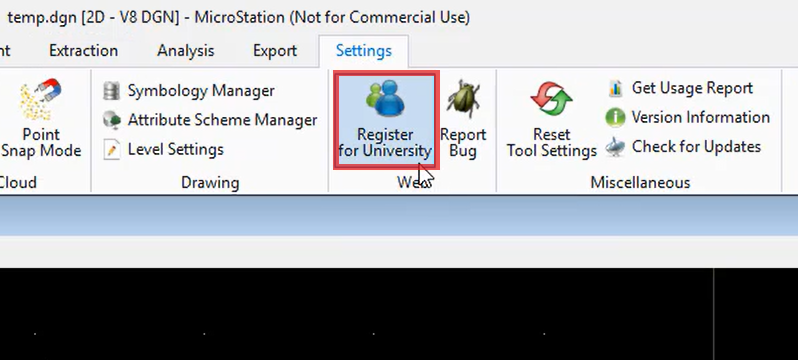Click the Check for Updates satellite icon

(x=615, y=147)
